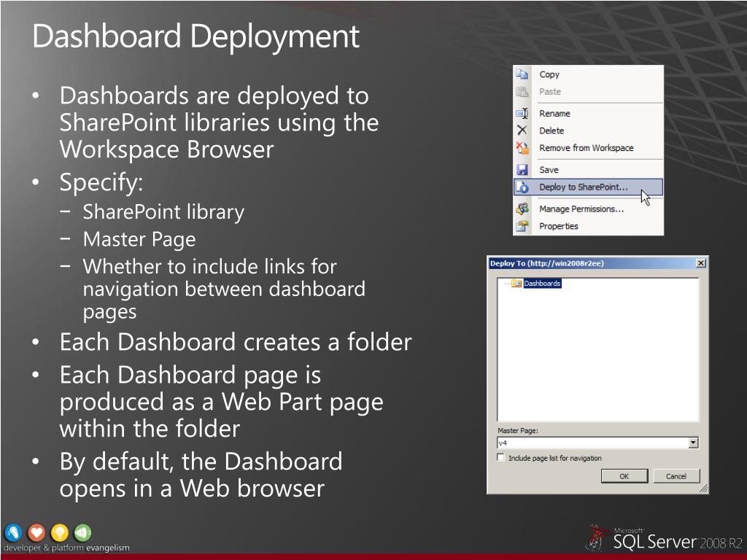Click the Properties icon
This screenshot has width=747, height=560.
[x=522, y=226]
